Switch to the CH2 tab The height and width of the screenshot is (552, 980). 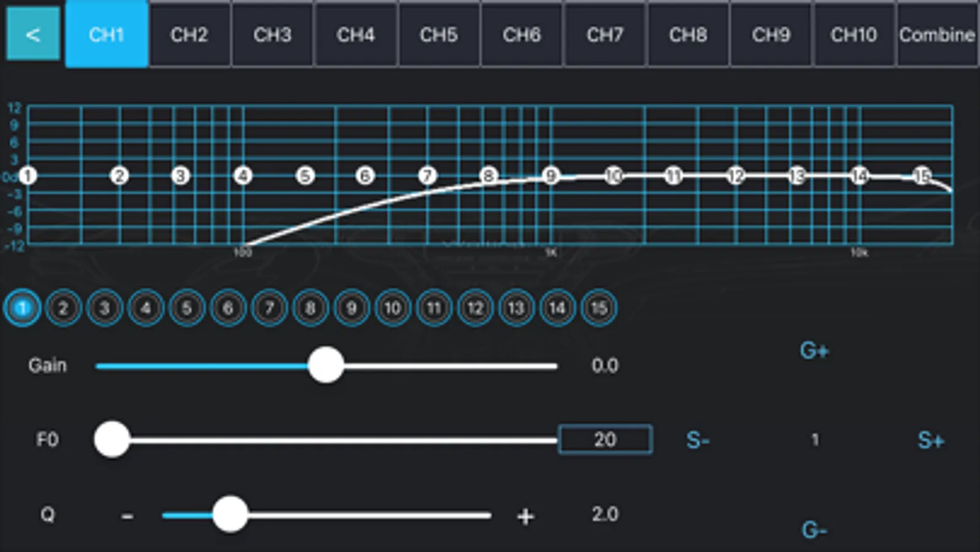pos(189,34)
